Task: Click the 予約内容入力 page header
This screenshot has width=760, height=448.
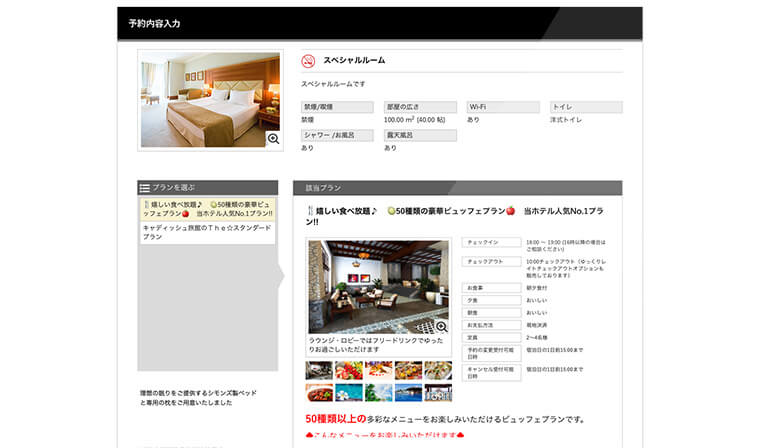Action: click(x=154, y=23)
